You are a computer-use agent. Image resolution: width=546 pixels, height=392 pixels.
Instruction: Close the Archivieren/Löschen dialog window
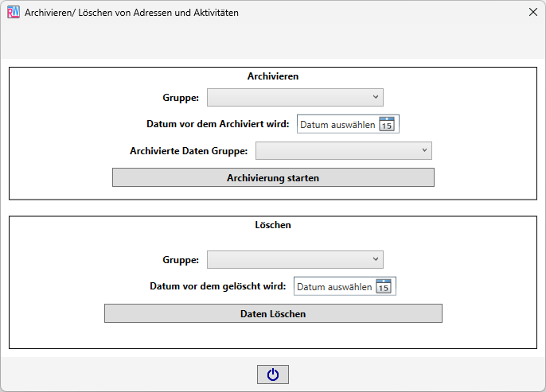[x=532, y=12]
